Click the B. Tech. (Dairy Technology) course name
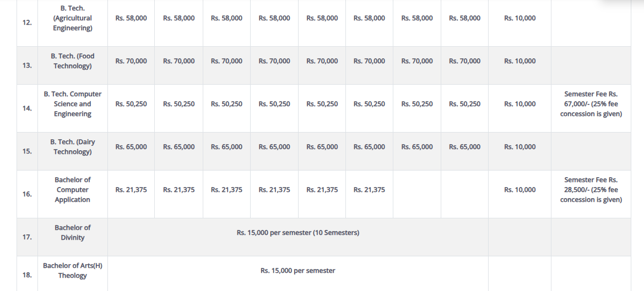Screen dimensions: 644x291 point(73,147)
